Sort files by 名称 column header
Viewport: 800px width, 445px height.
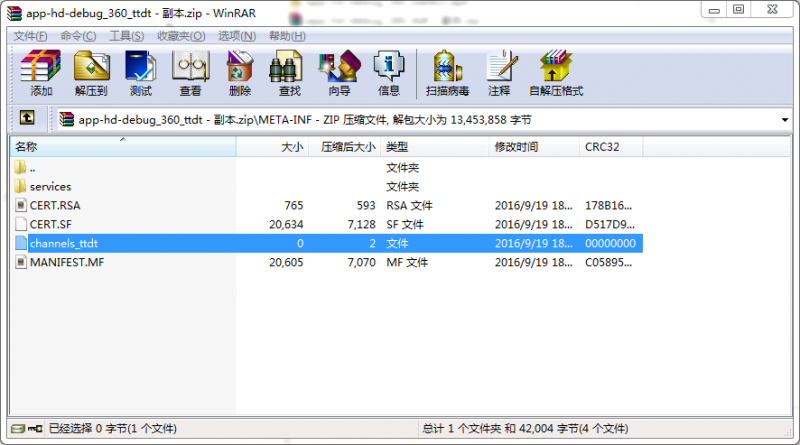coord(120,147)
